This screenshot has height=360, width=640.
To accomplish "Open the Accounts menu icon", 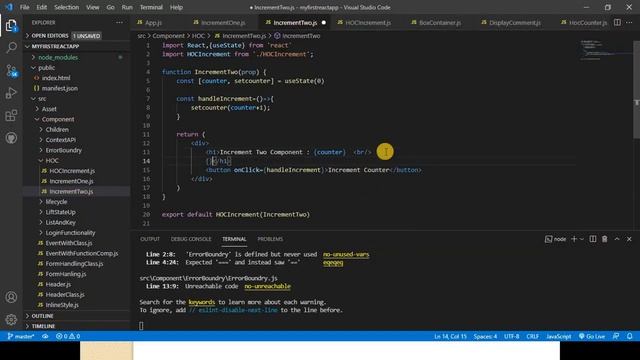I will 11,297.
